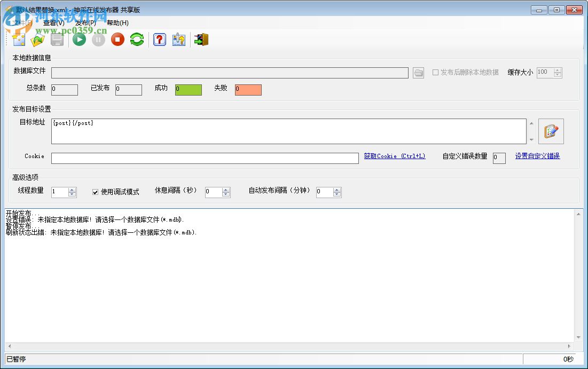588x369 pixels.
Task: Start publishing with the green Play icon
Action: [x=79, y=40]
